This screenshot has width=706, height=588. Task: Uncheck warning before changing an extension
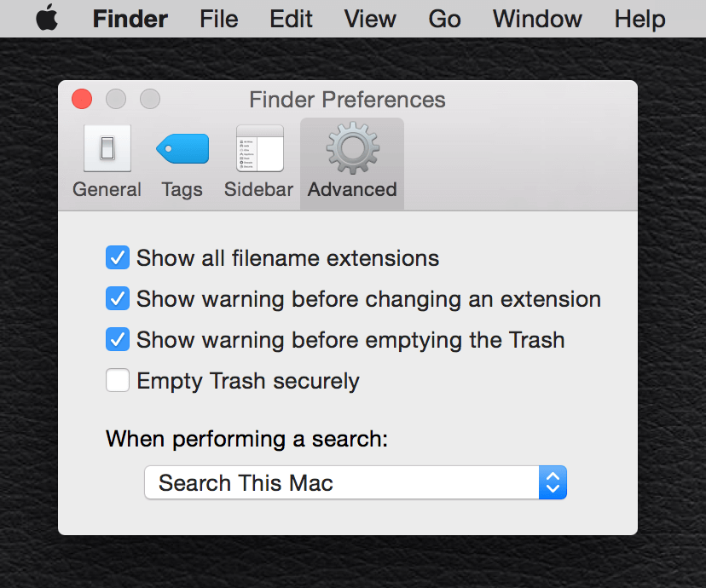click(x=118, y=299)
